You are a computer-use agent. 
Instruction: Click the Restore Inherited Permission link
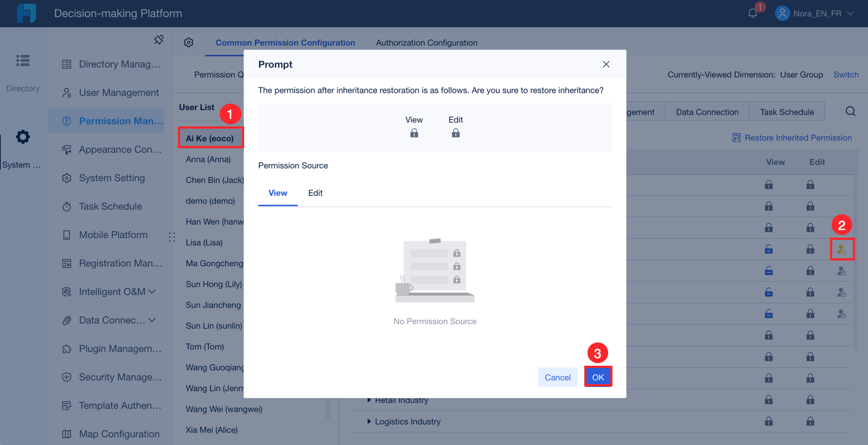(792, 138)
